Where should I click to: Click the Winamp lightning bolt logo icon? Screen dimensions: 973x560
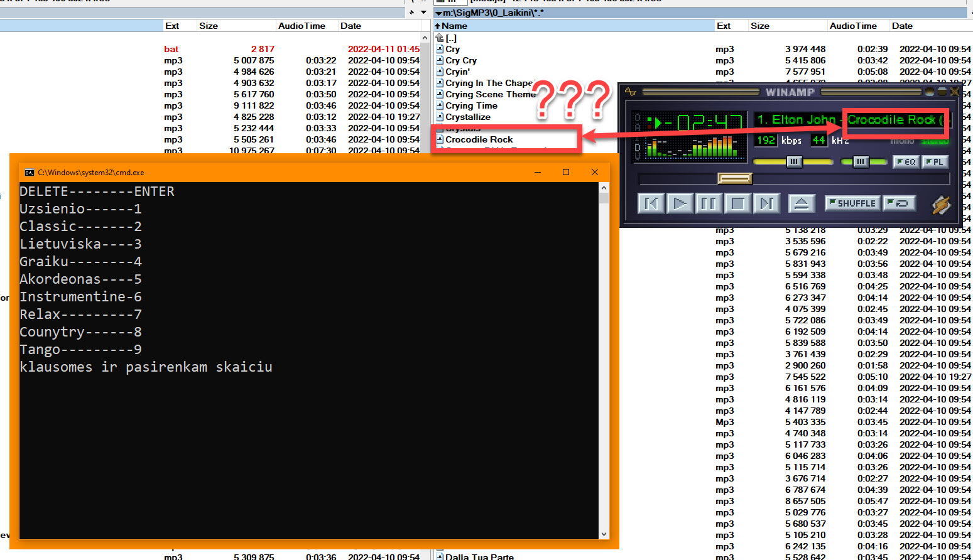[x=941, y=205]
